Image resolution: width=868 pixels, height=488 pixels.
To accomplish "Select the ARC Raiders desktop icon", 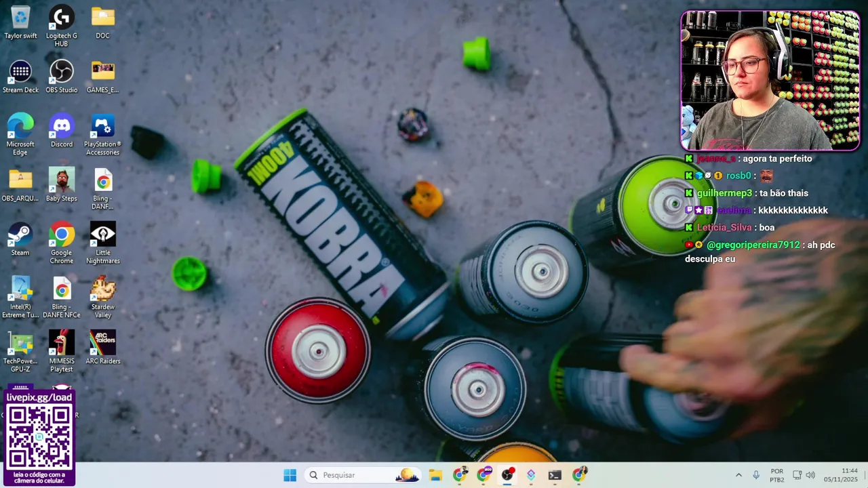I will pyautogui.click(x=102, y=347).
